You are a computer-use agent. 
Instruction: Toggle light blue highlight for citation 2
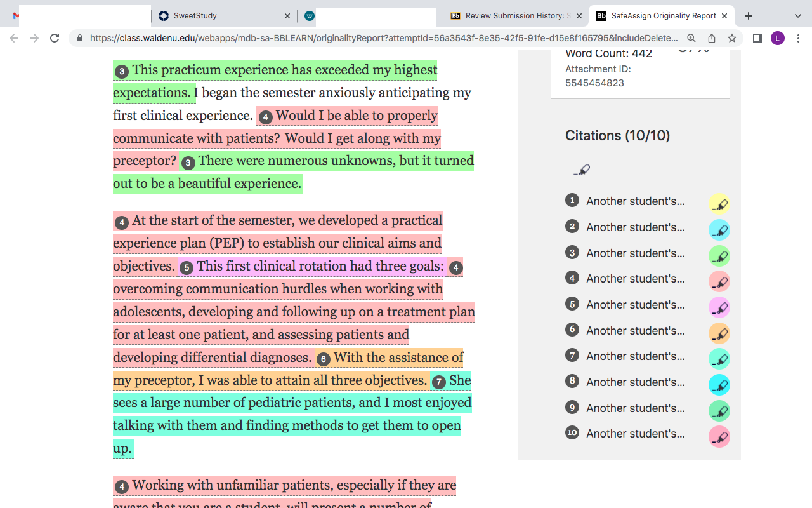tap(719, 230)
